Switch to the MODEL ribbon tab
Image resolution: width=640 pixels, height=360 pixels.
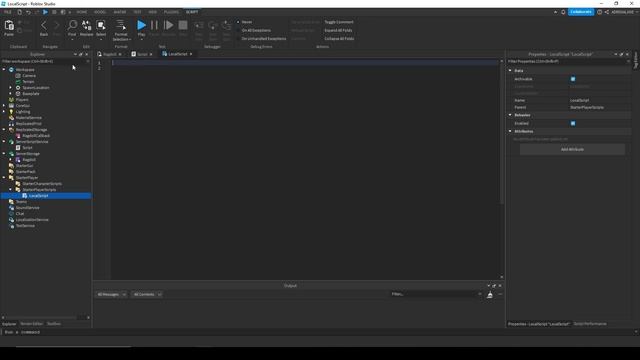click(x=100, y=12)
